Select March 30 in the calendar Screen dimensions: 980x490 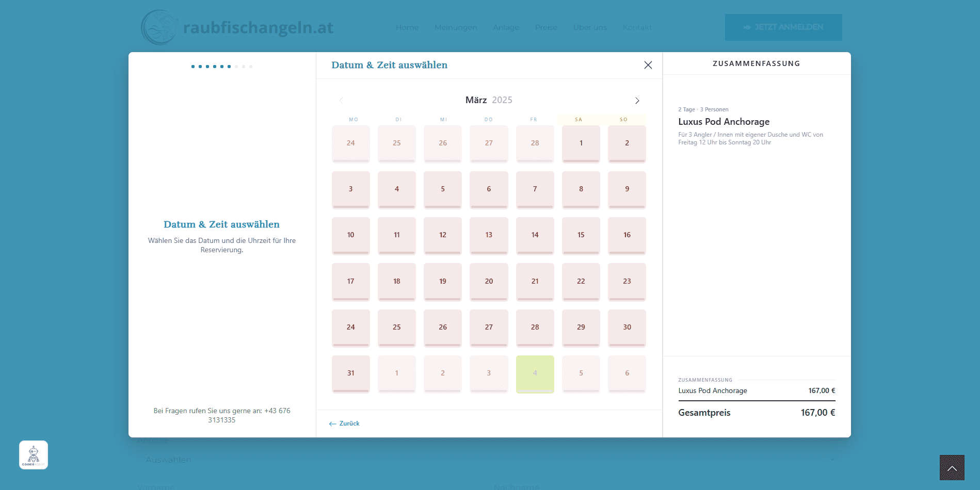pos(627,328)
